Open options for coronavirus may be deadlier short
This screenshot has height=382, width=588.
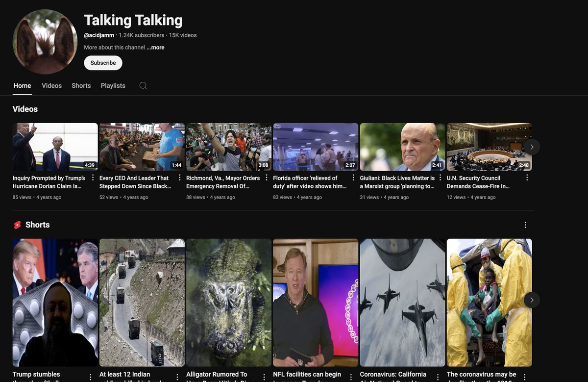coord(525,377)
